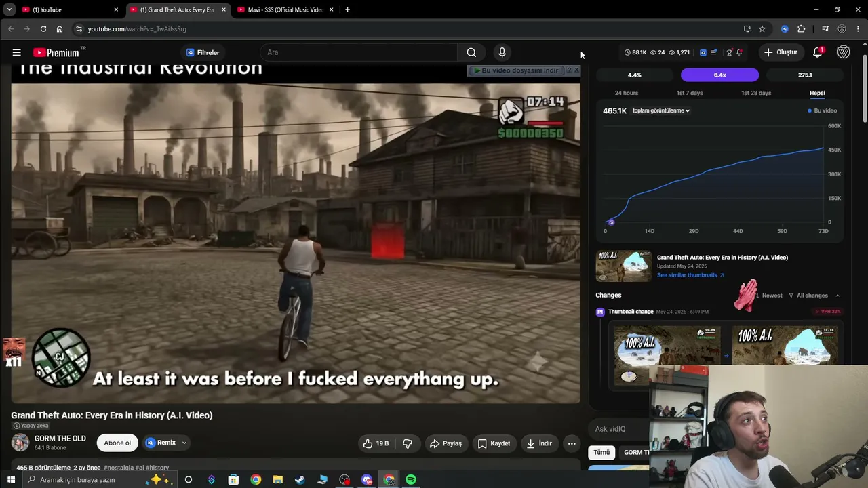Viewport: 868px width, 488px height.
Task: Select the 1st 28 days tab
Action: pos(756,93)
